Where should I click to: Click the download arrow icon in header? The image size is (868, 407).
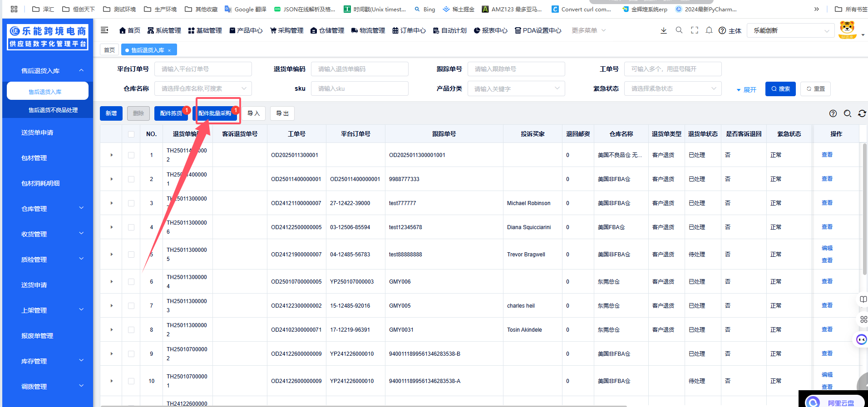point(663,30)
